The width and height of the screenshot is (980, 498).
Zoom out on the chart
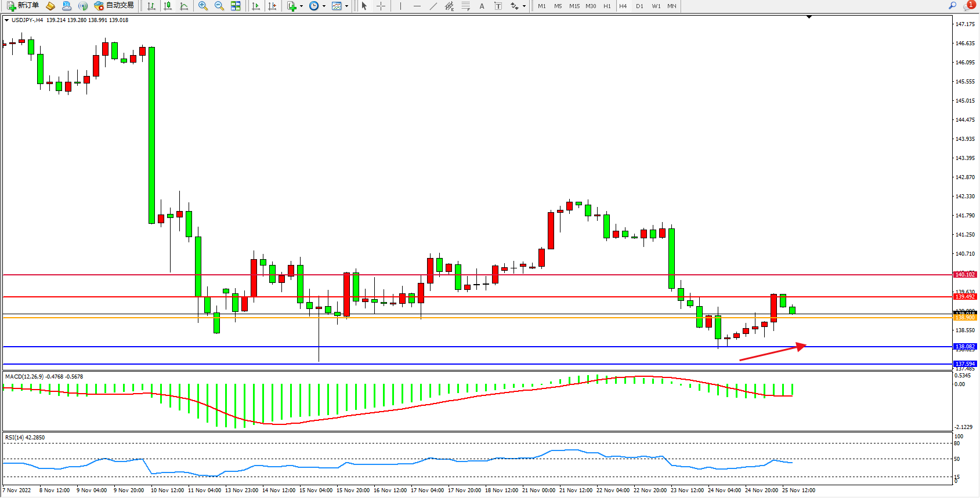[219, 6]
